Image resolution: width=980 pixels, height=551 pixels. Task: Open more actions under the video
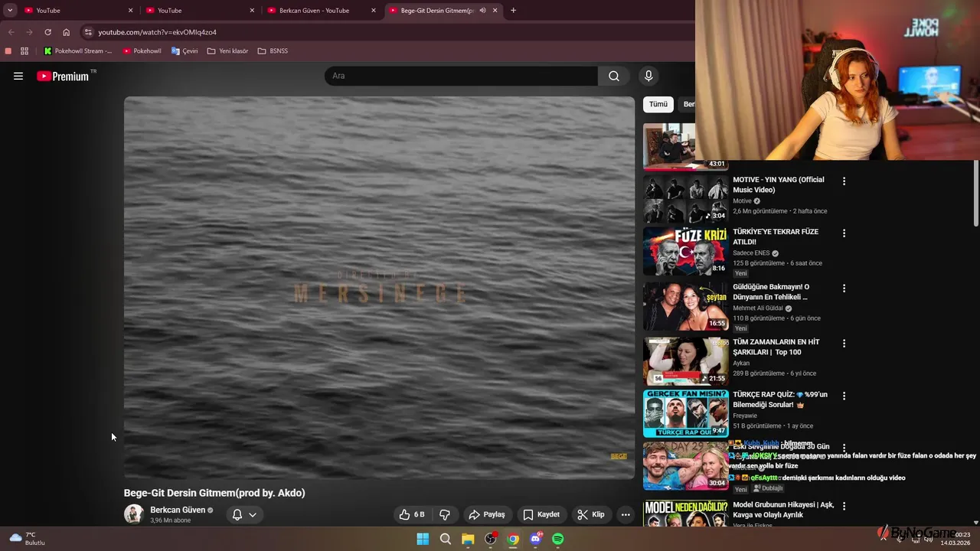coord(626,514)
